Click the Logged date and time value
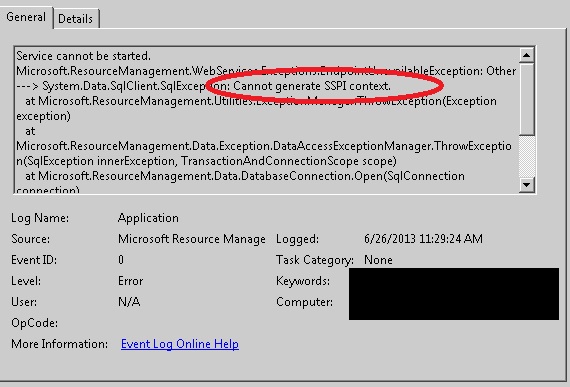 423,239
